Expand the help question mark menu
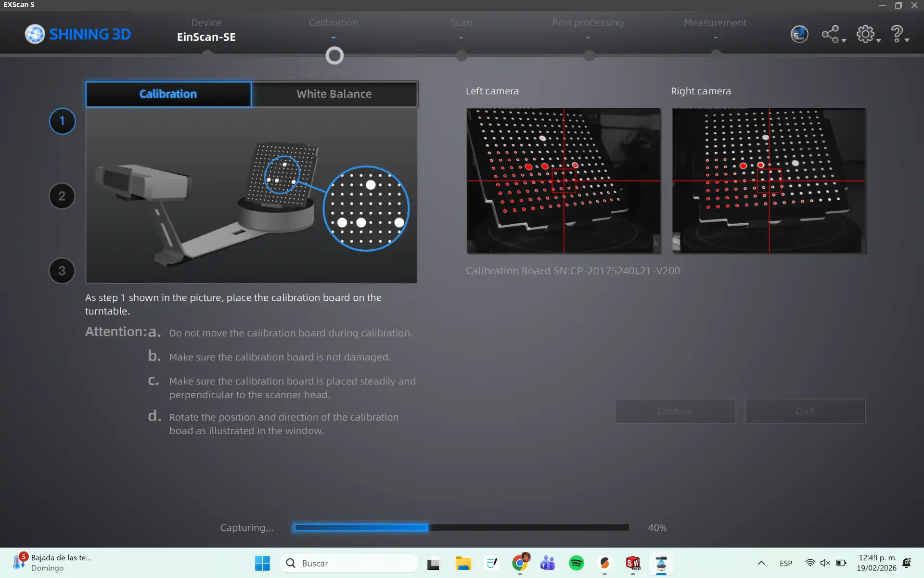924x578 pixels. pos(898,34)
